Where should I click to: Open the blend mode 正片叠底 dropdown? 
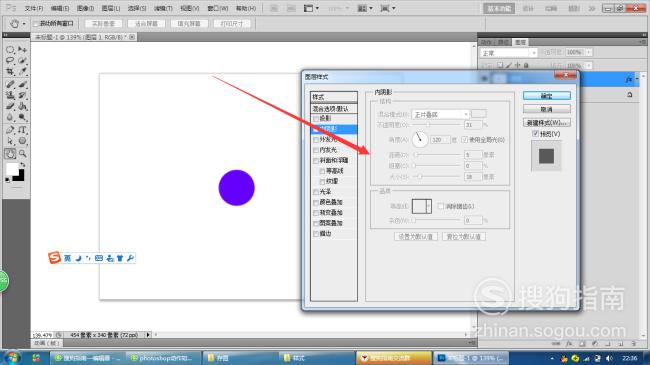coord(440,114)
